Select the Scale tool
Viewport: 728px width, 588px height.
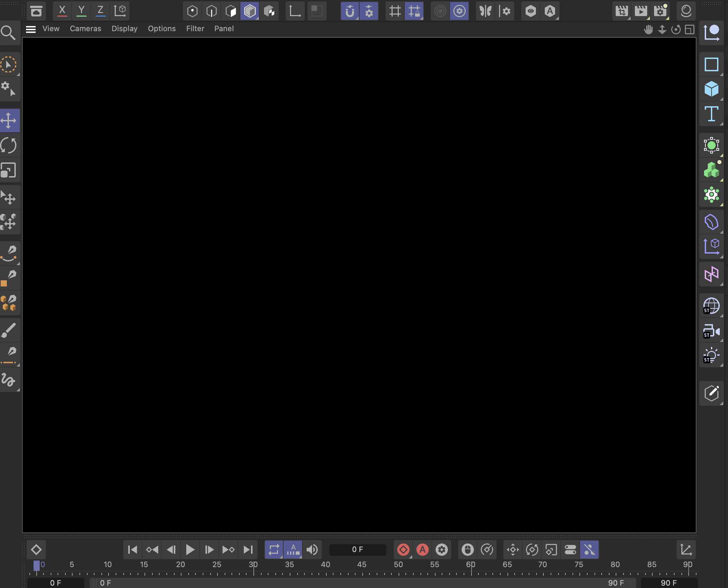[x=9, y=170]
